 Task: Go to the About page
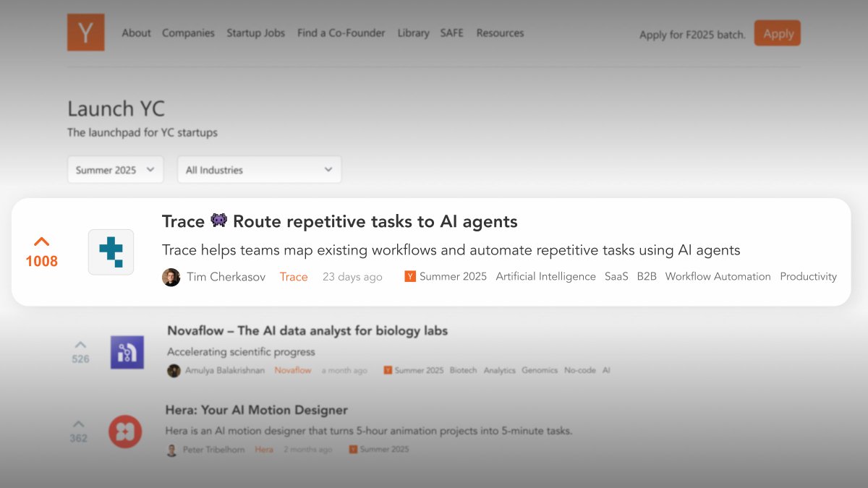tap(136, 33)
